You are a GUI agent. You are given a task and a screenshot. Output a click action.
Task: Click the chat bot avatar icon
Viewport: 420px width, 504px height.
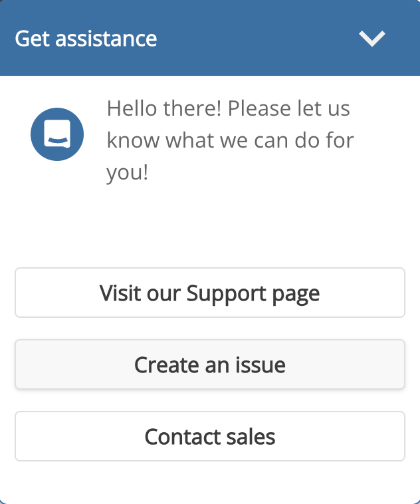point(57,134)
